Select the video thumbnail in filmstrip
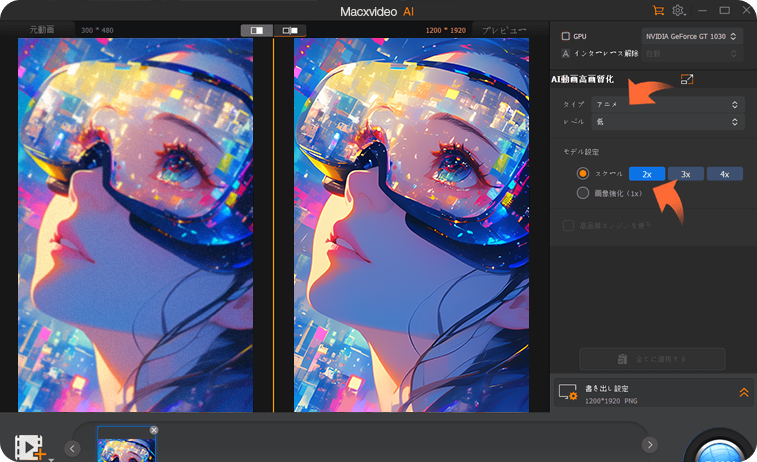The width and height of the screenshot is (757, 462). point(126,444)
